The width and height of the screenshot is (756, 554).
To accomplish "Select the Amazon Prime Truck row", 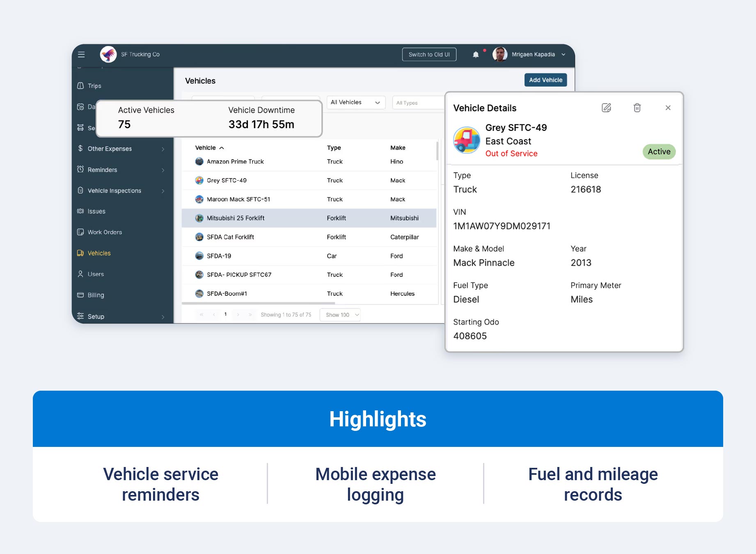I will click(x=309, y=162).
